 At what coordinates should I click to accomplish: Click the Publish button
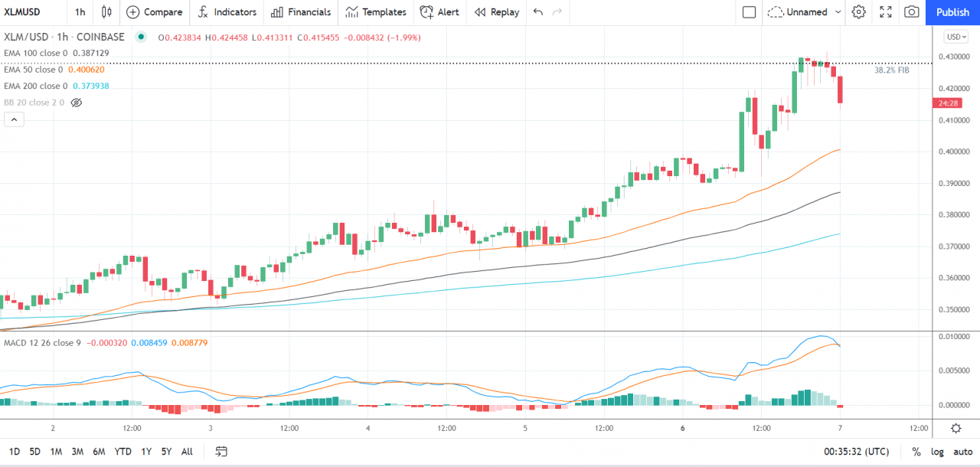pyautogui.click(x=952, y=12)
